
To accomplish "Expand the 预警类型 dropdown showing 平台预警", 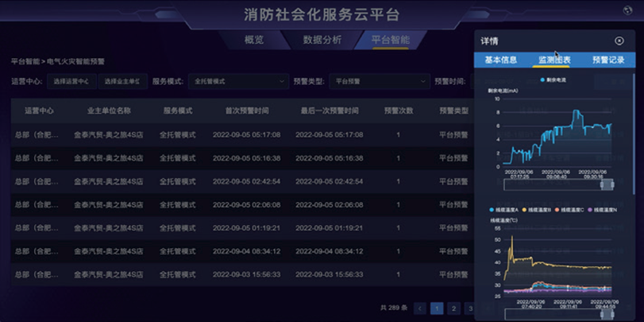I will pos(380,81).
